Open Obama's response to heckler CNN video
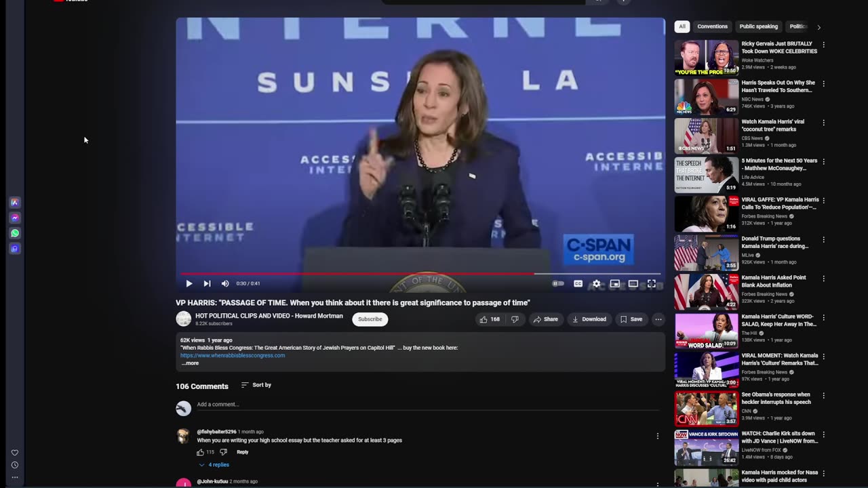The height and width of the screenshot is (488, 868). (x=706, y=409)
